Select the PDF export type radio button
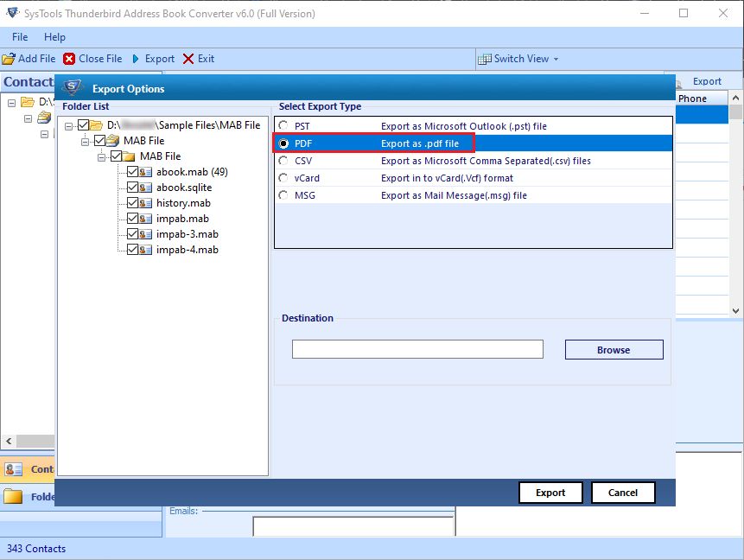744x560 pixels. [283, 143]
